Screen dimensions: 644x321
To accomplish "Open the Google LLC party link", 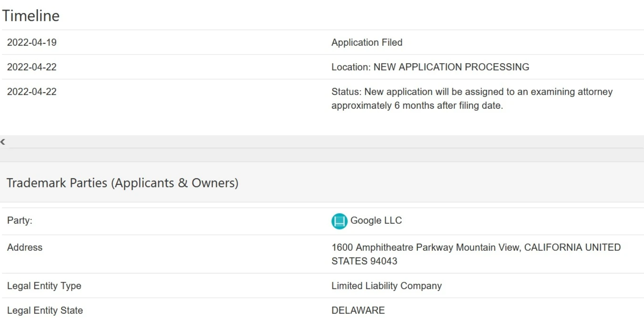I will (376, 220).
